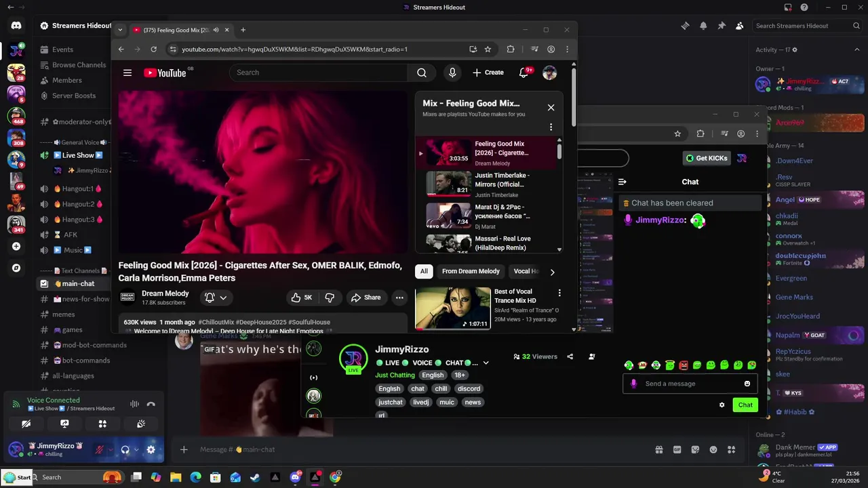
Task: Open Chrome tab search dropdown arrow
Action: pyautogui.click(x=120, y=30)
